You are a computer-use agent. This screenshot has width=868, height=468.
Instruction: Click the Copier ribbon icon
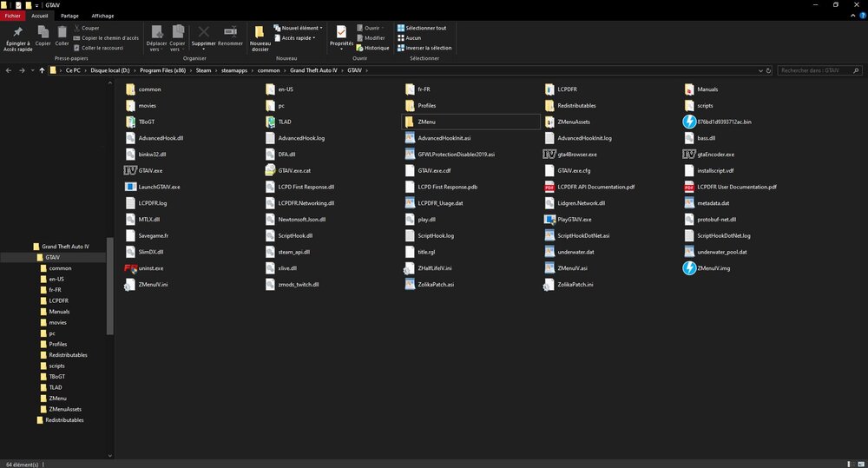click(43, 32)
